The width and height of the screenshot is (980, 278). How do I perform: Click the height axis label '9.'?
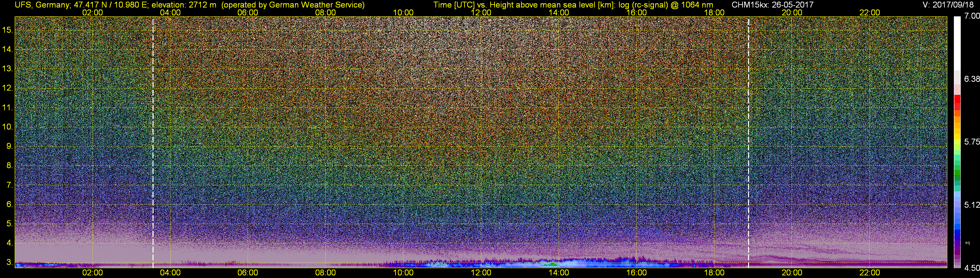pos(10,146)
